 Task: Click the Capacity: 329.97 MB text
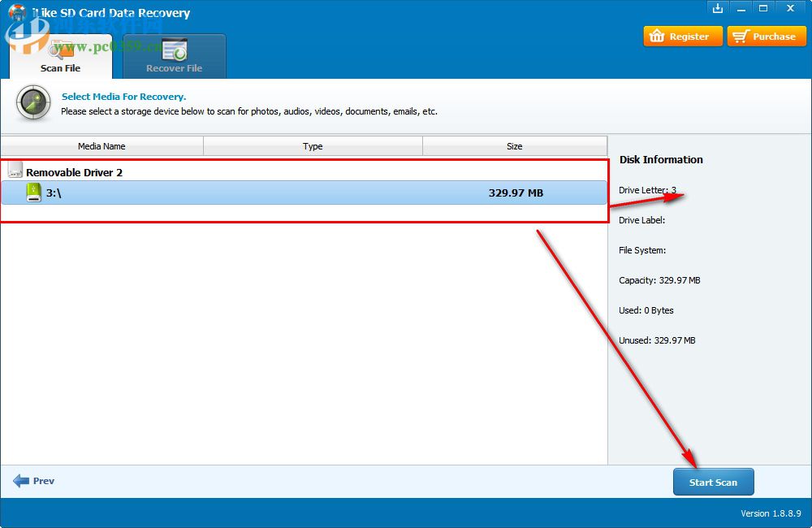pyautogui.click(x=659, y=280)
